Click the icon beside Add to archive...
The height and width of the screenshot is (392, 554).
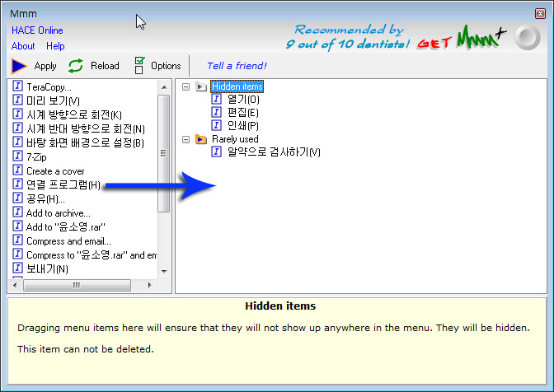click(17, 212)
